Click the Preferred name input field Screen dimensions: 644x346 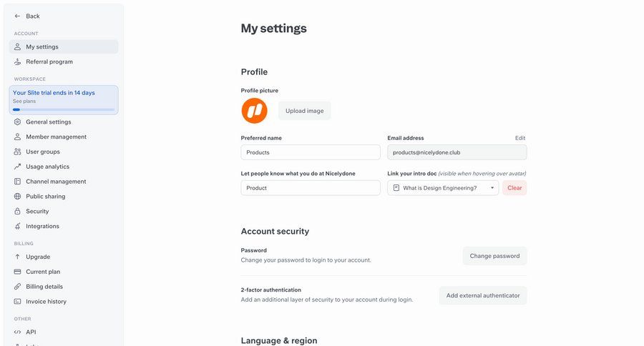(x=311, y=152)
